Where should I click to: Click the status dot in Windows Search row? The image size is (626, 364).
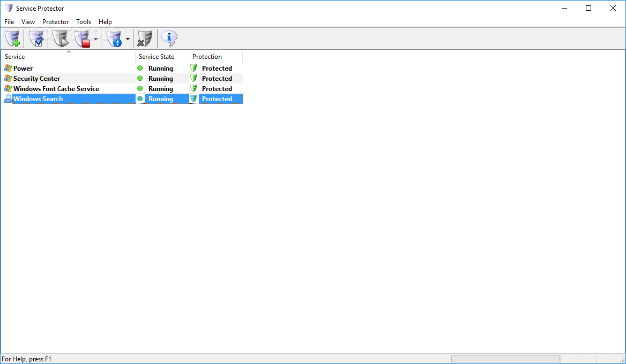[x=140, y=98]
